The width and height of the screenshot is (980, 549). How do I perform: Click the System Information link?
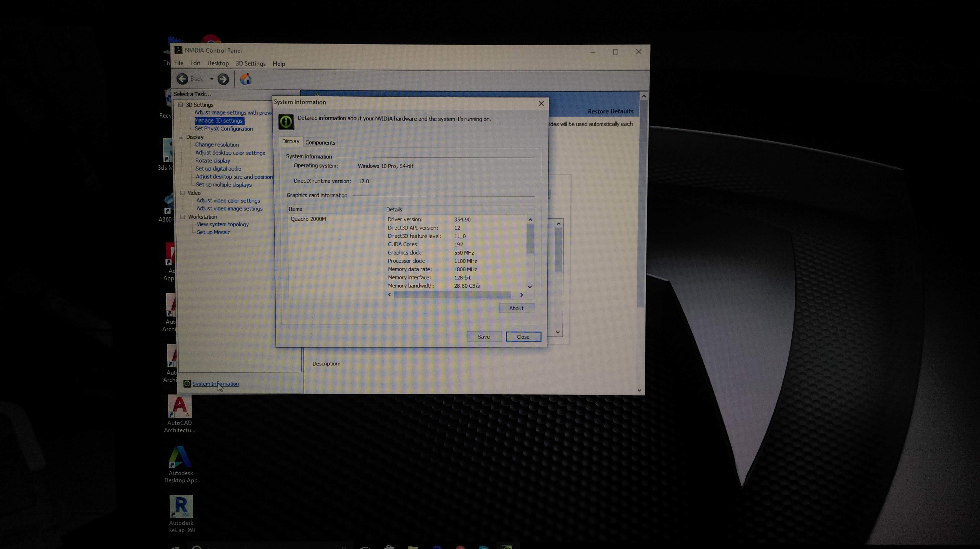click(x=216, y=384)
